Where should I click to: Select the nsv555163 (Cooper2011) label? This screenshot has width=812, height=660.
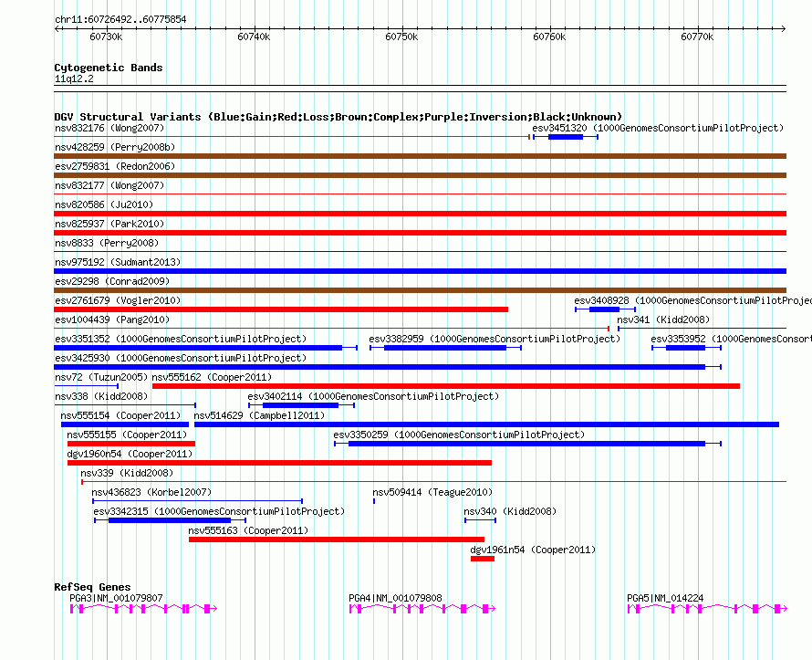(x=248, y=530)
